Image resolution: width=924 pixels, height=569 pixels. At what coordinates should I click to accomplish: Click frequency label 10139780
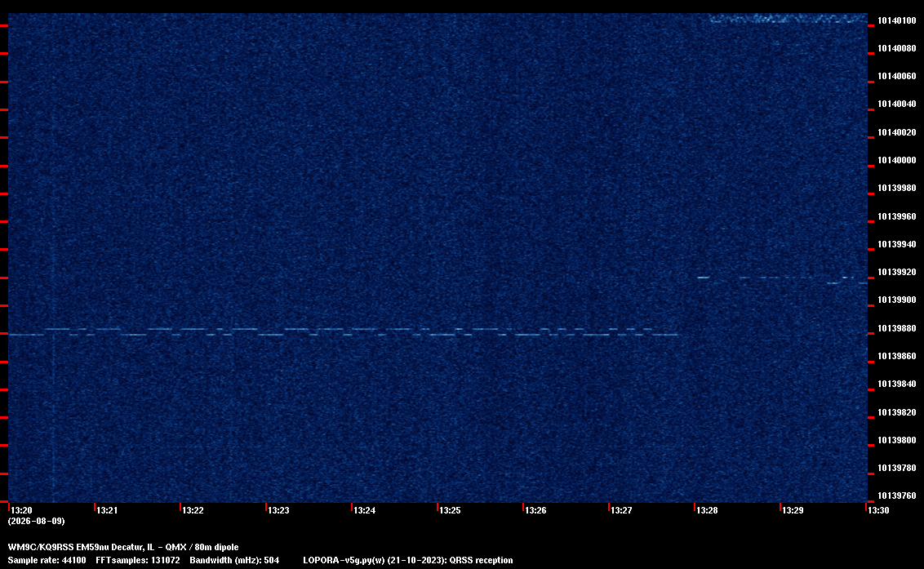(897, 468)
